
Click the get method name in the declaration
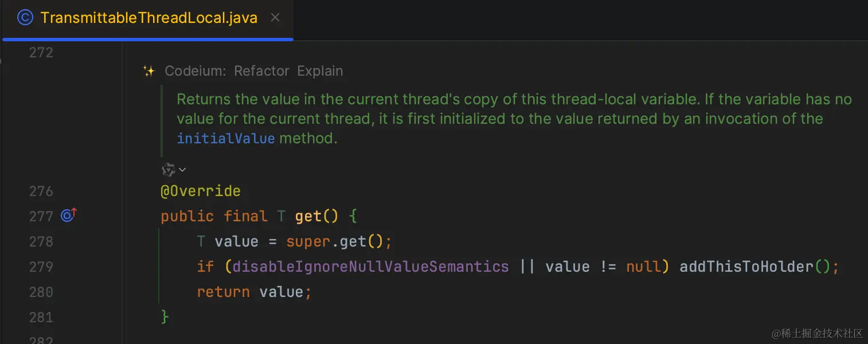click(x=308, y=216)
